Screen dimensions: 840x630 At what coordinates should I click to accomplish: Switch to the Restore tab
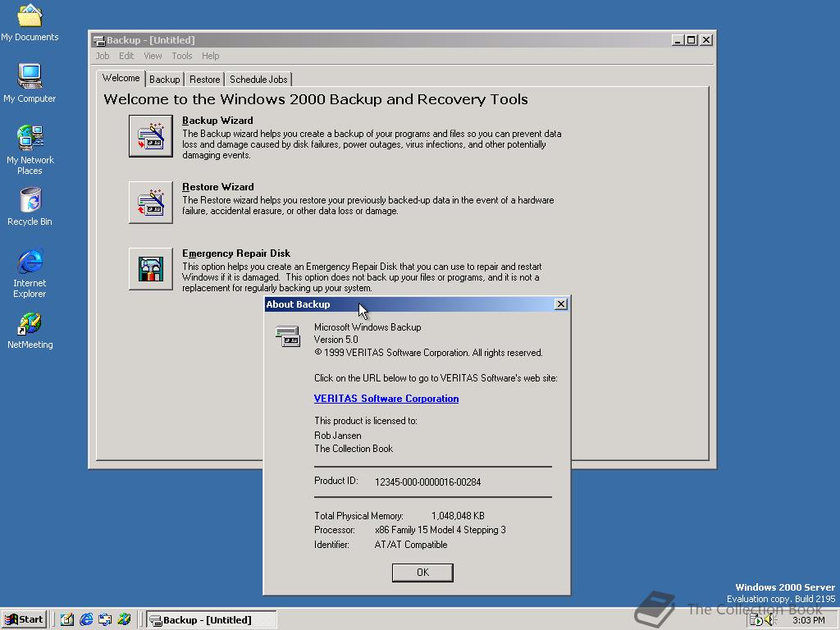coord(204,80)
